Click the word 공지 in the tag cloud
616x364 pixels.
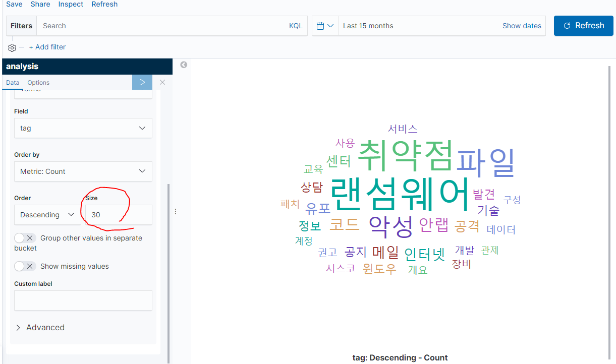(x=356, y=252)
